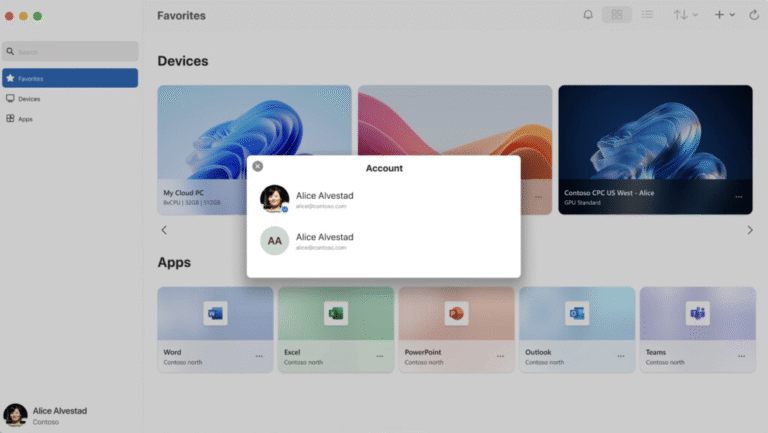768x433 pixels.
Task: Click the Outlook app icon
Action: tap(577, 313)
